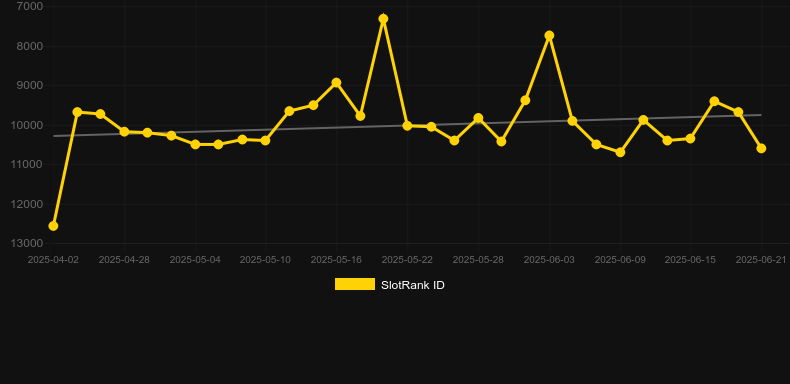Screen dimensions: 790x384
Task: Click the data point above 2025-05-22
Action: (407, 125)
